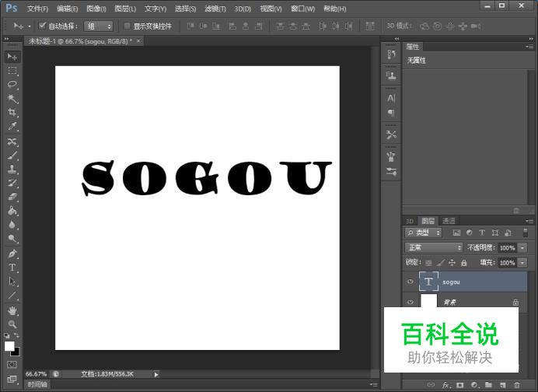The image size is (538, 392).
Task: Expand the 不透明度 opacity arrow
Action: click(522, 247)
